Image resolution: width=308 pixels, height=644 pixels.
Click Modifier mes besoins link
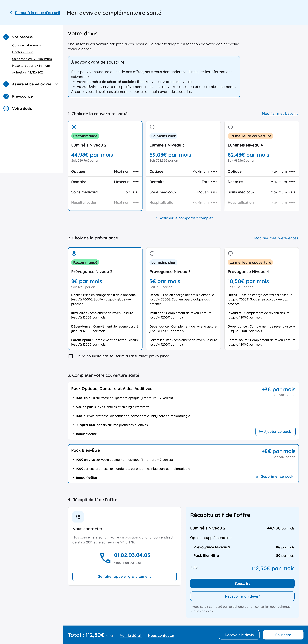(x=280, y=113)
